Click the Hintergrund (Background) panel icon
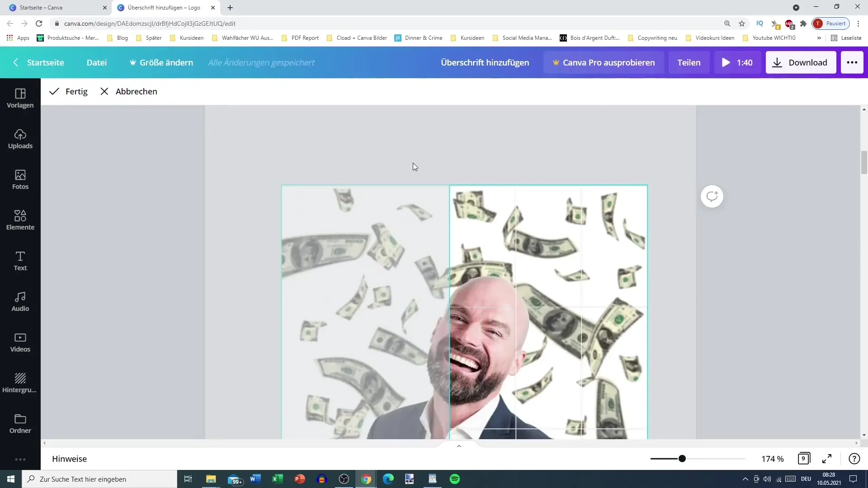Screen dimensions: 868x488 [20, 381]
